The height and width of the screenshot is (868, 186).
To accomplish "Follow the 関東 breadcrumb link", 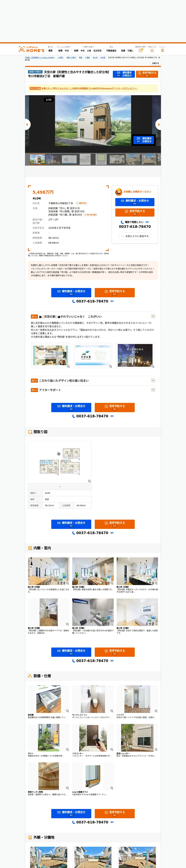I will pos(81,58).
